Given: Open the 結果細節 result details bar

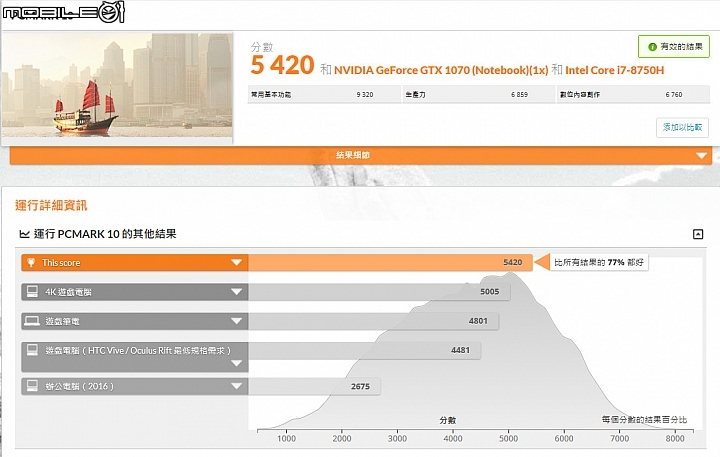Looking at the screenshot, I should point(361,156).
